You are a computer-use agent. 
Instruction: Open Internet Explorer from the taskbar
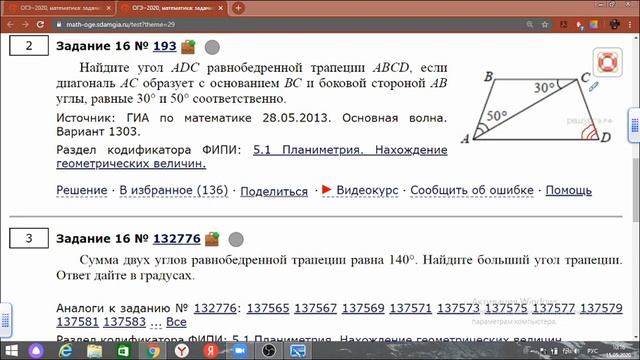tap(65, 351)
